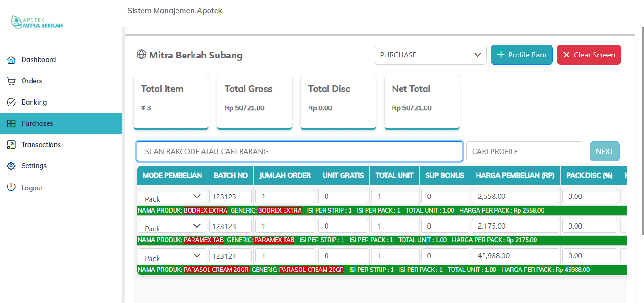
Task: Click the globe icon beside Mitra Berkah Subang
Action: click(141, 55)
